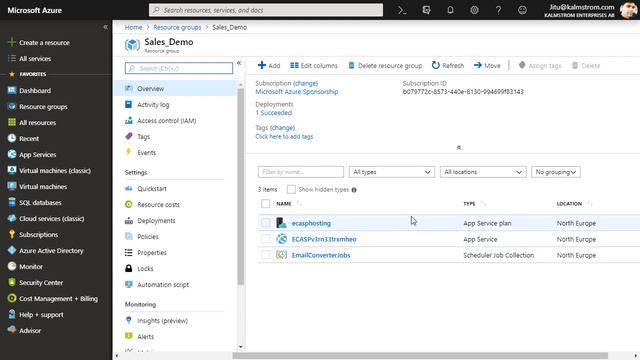The height and width of the screenshot is (360, 640).
Task: Open Virtual machines (classic)
Action: [x=55, y=171]
